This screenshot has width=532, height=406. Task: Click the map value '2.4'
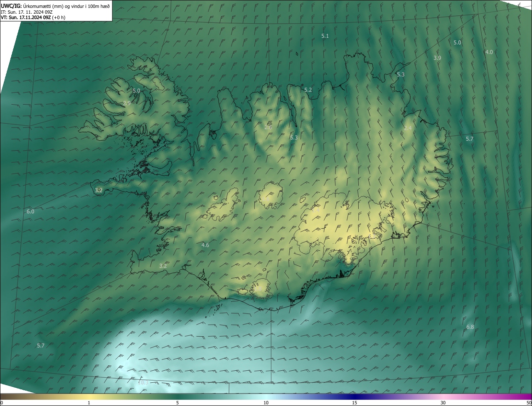[x=408, y=128]
